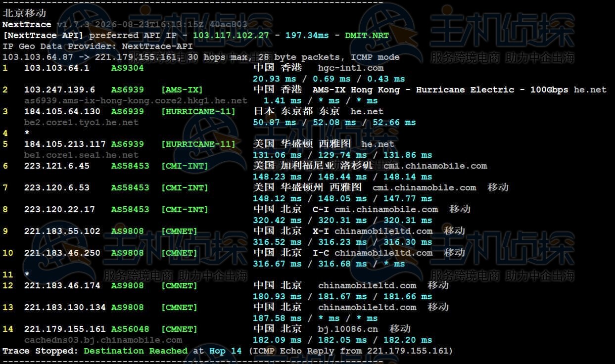Click the latency 50.87 ms on hop 3
The width and height of the screenshot is (615, 364).
(275, 122)
